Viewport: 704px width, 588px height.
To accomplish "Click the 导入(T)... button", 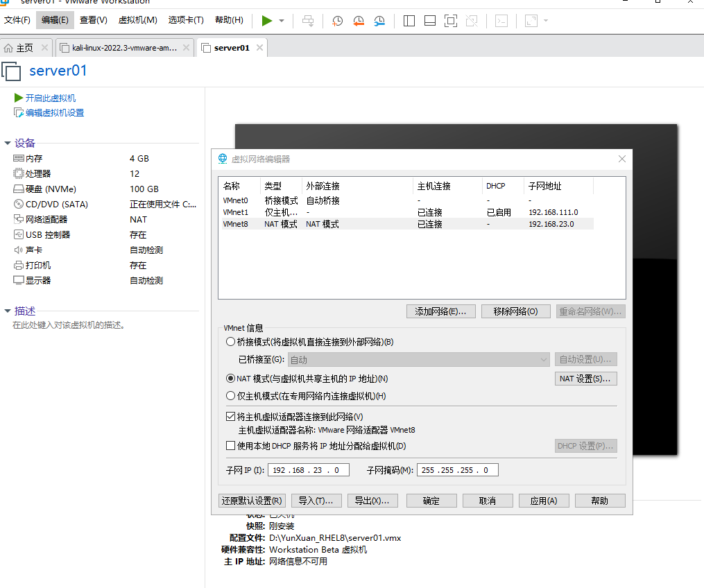I will coord(316,501).
